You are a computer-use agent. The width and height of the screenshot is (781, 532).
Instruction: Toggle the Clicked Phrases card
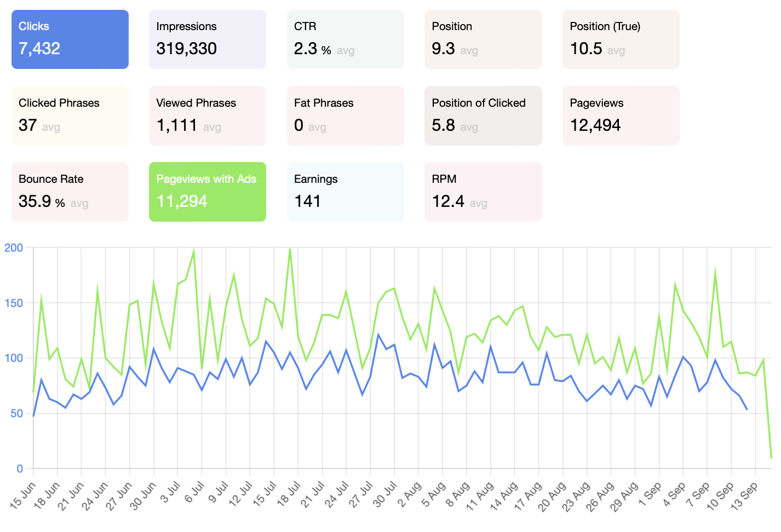tap(70, 115)
